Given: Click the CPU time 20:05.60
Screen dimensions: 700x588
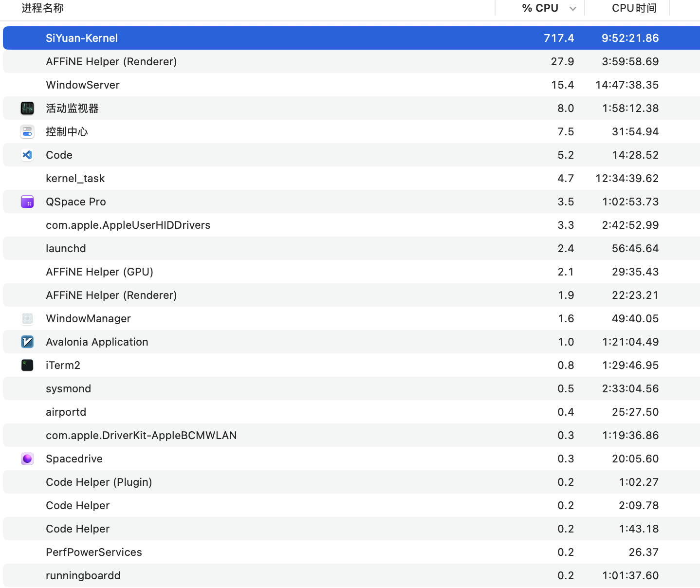Looking at the screenshot, I should pos(635,459).
